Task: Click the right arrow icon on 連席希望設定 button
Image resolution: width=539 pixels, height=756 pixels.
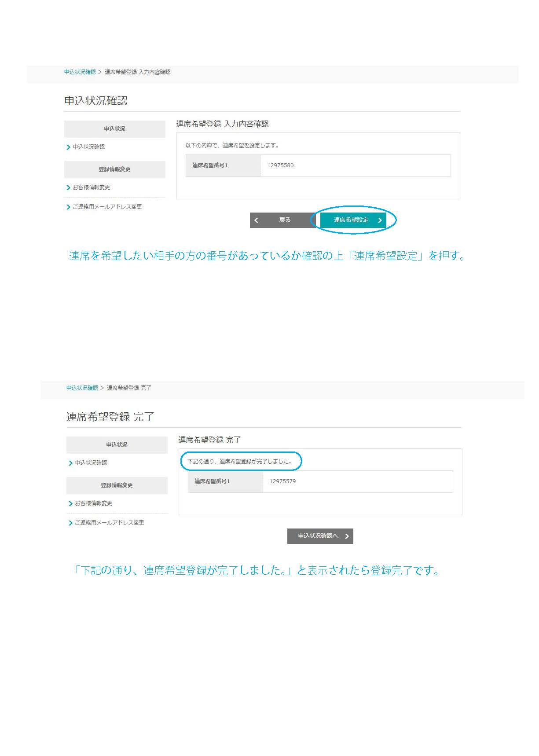Action: [380, 220]
